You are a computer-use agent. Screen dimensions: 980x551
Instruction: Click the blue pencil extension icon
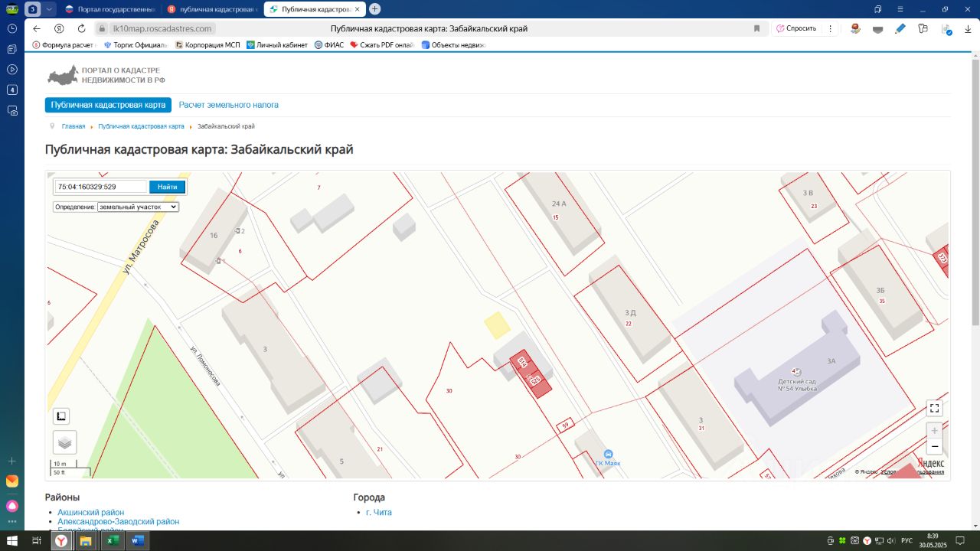pos(900,28)
